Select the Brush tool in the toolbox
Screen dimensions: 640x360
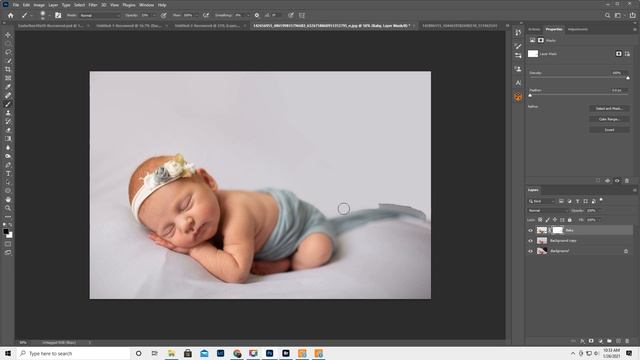(x=8, y=104)
